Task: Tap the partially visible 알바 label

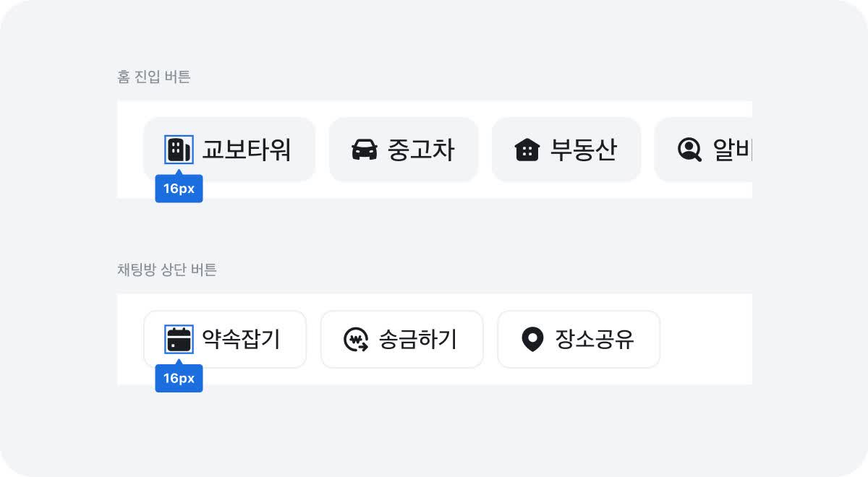Action: tap(732, 150)
